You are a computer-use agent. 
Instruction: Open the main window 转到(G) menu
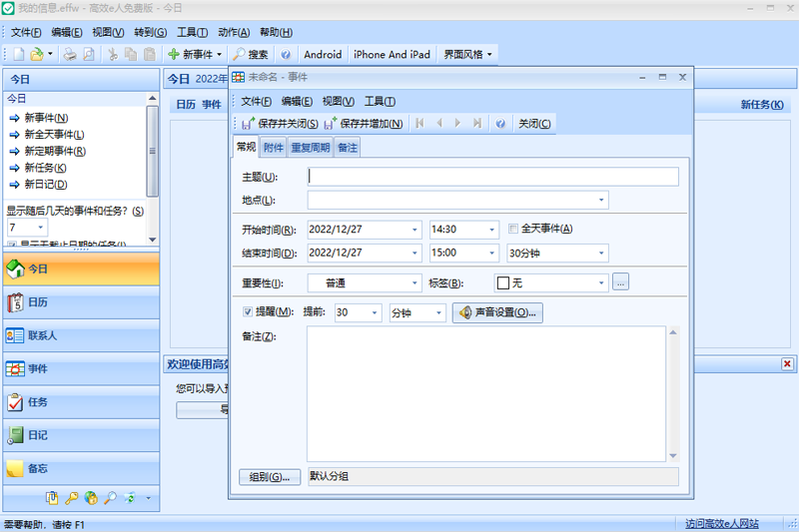151,33
